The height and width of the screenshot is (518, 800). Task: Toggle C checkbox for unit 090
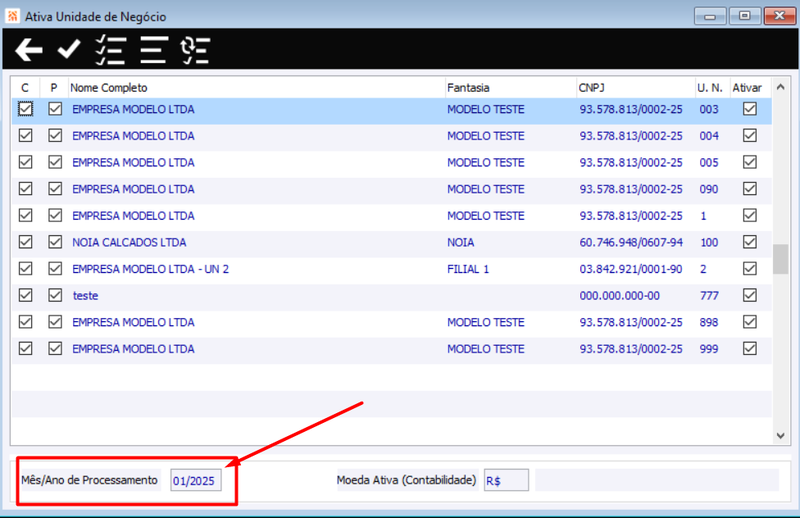click(25, 189)
